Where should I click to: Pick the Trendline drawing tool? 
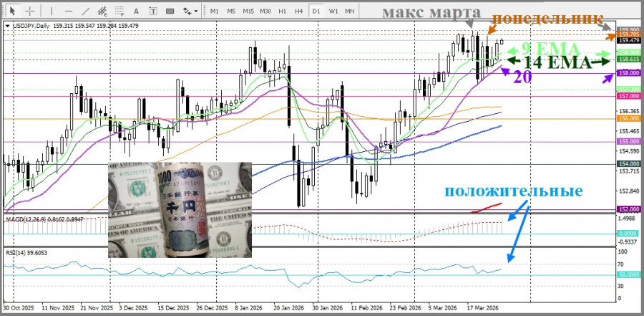tap(86, 11)
